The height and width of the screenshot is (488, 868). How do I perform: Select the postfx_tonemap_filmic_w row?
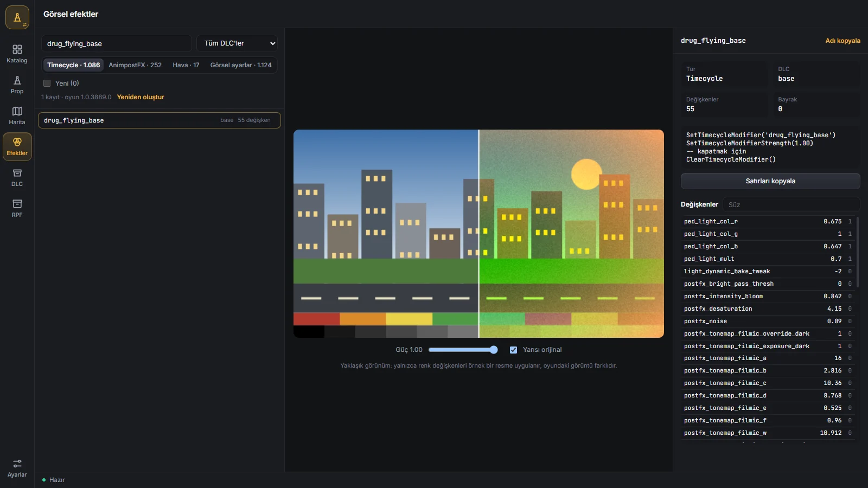point(768,433)
